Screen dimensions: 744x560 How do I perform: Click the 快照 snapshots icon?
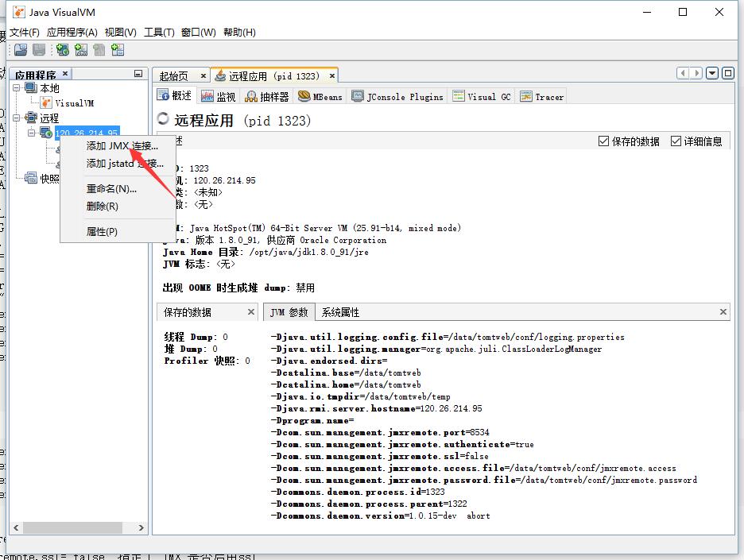click(x=31, y=178)
